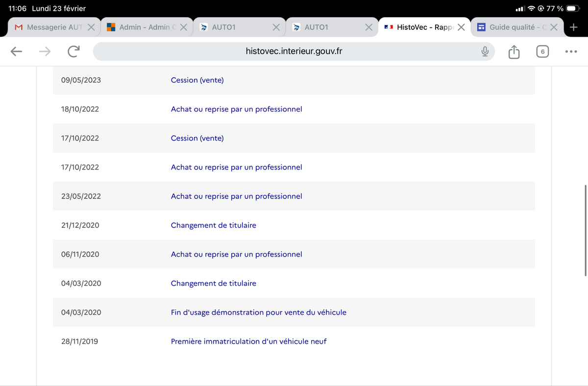Close the HistoVec tab
This screenshot has height=386, width=588.
[x=461, y=27]
